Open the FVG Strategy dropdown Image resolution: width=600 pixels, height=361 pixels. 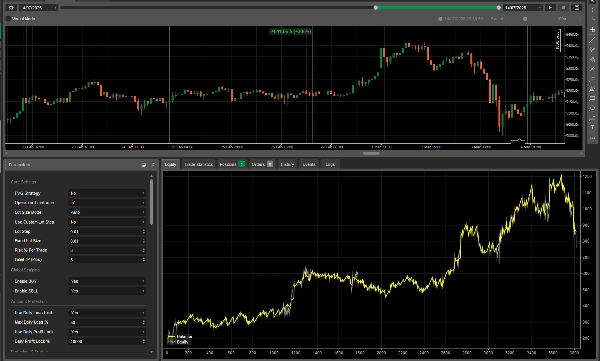[x=107, y=193]
